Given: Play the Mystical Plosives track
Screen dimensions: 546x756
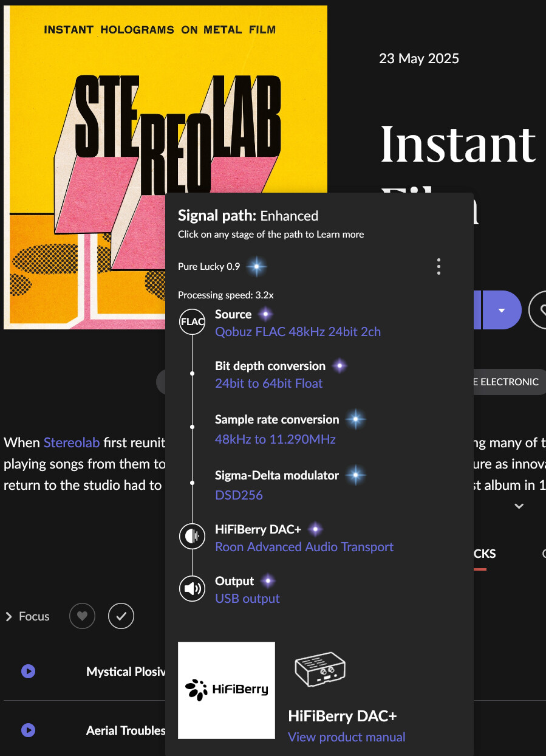Looking at the screenshot, I should point(28,672).
